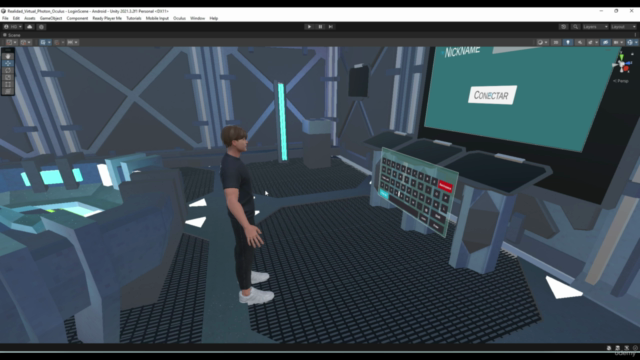Toggle scene audio
Image resolution: width=640 pixels, height=360 pixels.
580,42
